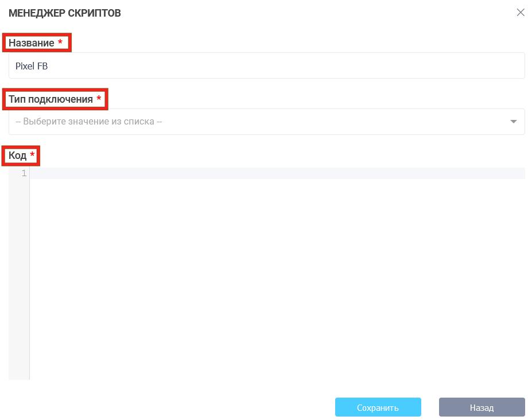Image resolution: width=528 pixels, height=420 pixels.
Task: Click the Название input field
Action: pyautogui.click(x=266, y=66)
